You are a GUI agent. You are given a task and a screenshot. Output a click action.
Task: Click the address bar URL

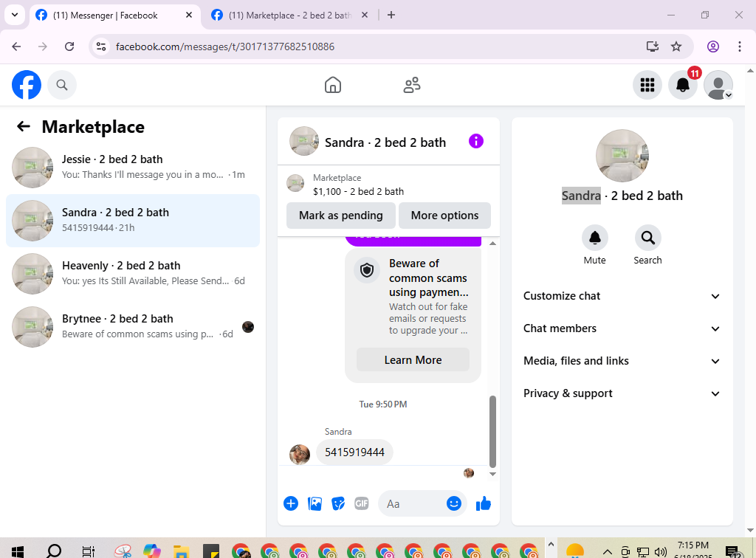click(x=225, y=46)
